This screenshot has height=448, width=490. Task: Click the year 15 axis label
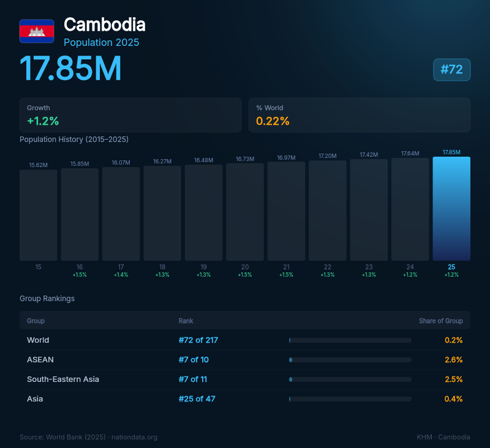coord(38,267)
